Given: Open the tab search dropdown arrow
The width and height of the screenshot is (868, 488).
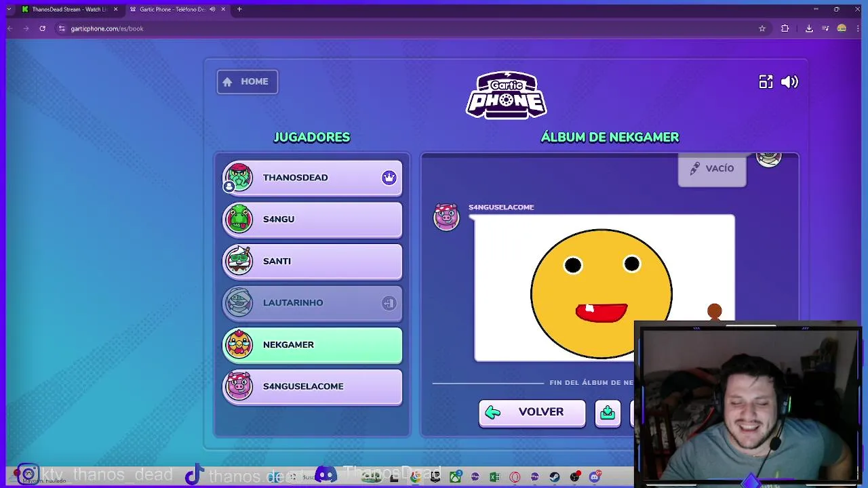Looking at the screenshot, I should tap(8, 9).
